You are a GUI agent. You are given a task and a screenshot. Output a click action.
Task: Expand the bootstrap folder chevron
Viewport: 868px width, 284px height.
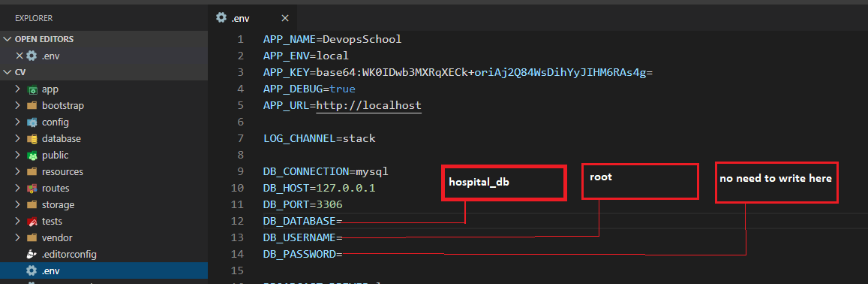[18, 105]
